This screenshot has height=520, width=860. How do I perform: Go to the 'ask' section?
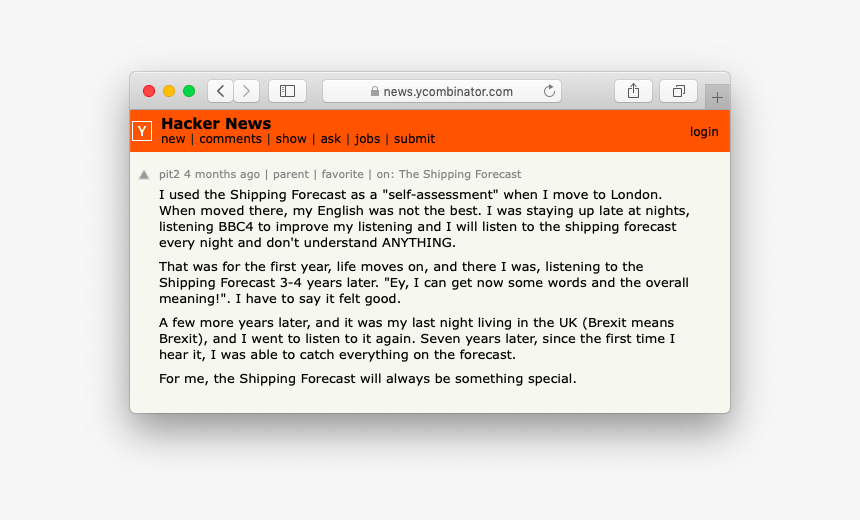330,139
